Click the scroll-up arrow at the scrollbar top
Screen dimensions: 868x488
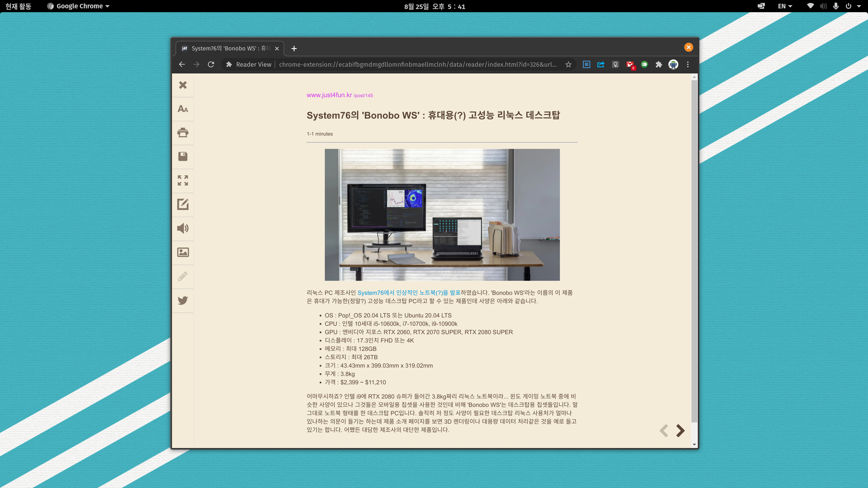(694, 77)
